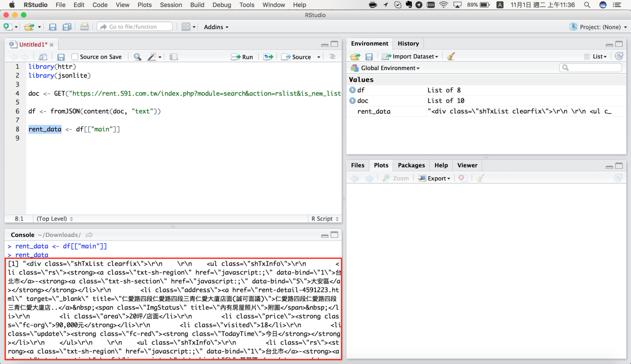Go to next plot arrow
The height and width of the screenshot is (364, 631).
point(369,178)
